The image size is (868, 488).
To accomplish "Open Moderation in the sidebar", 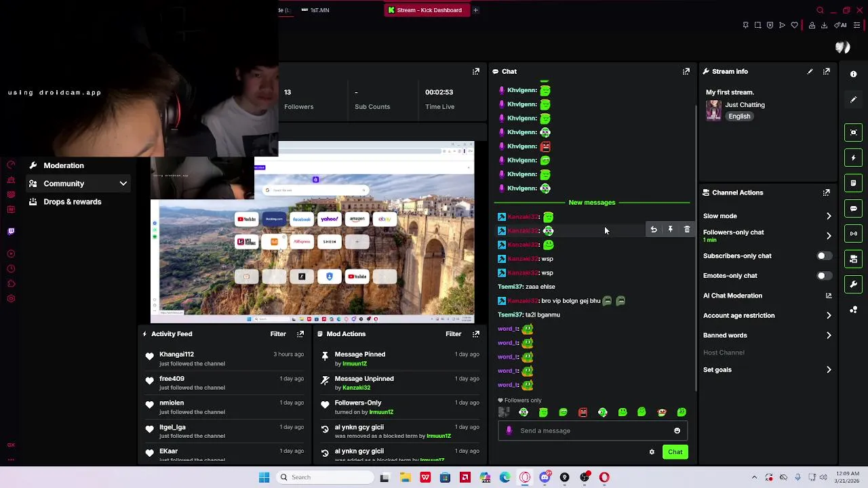I will click(64, 165).
